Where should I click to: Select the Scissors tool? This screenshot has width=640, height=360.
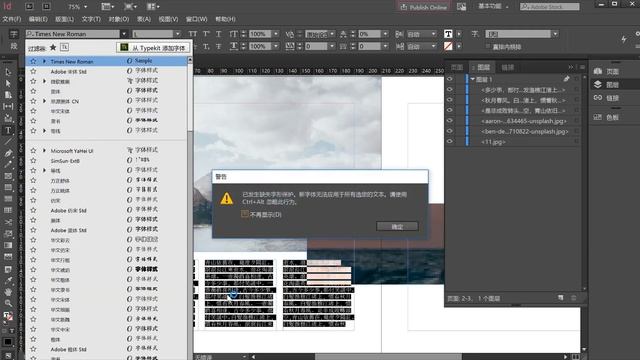[x=8, y=222]
